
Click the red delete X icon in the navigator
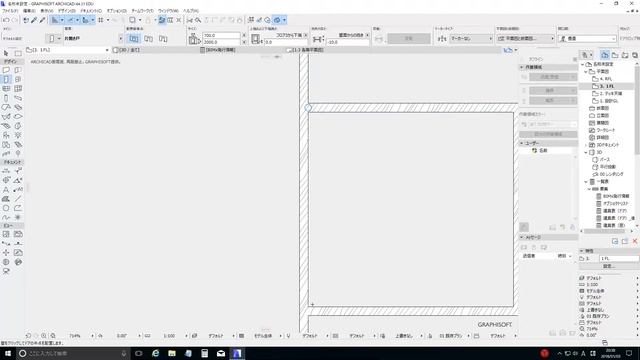coord(635,241)
